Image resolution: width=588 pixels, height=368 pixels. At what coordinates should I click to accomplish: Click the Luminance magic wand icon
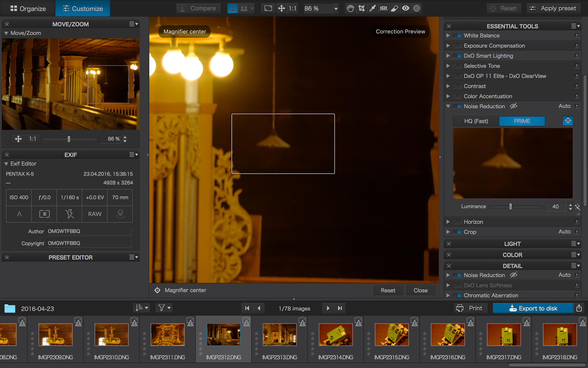[x=578, y=207]
